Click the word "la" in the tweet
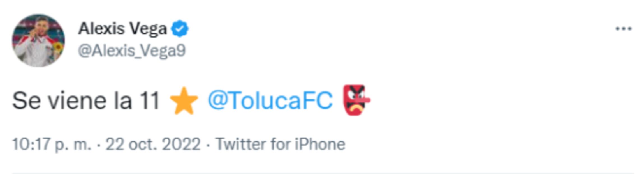Image resolution: width=644 pixels, height=174 pixels. pyautogui.click(x=123, y=101)
